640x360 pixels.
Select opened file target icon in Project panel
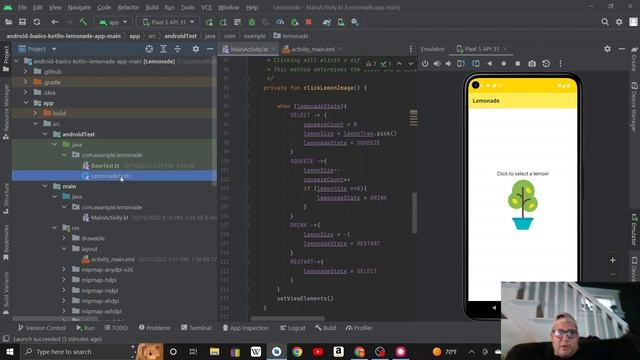pos(149,49)
